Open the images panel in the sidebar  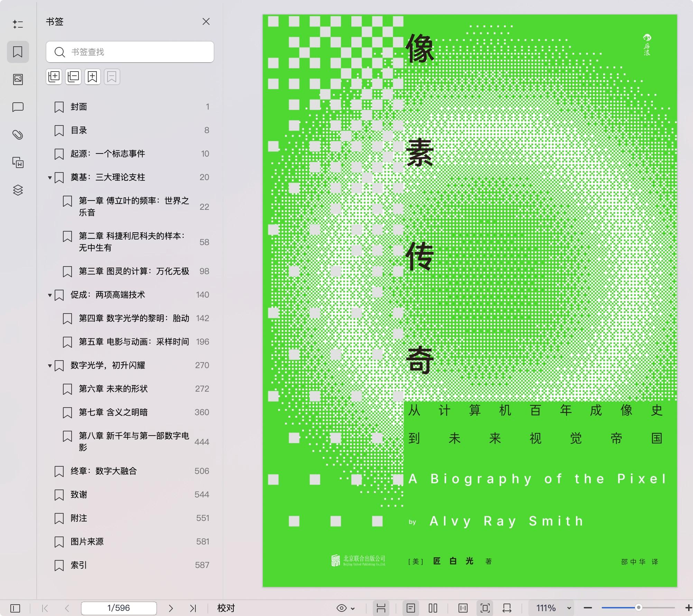[18, 79]
